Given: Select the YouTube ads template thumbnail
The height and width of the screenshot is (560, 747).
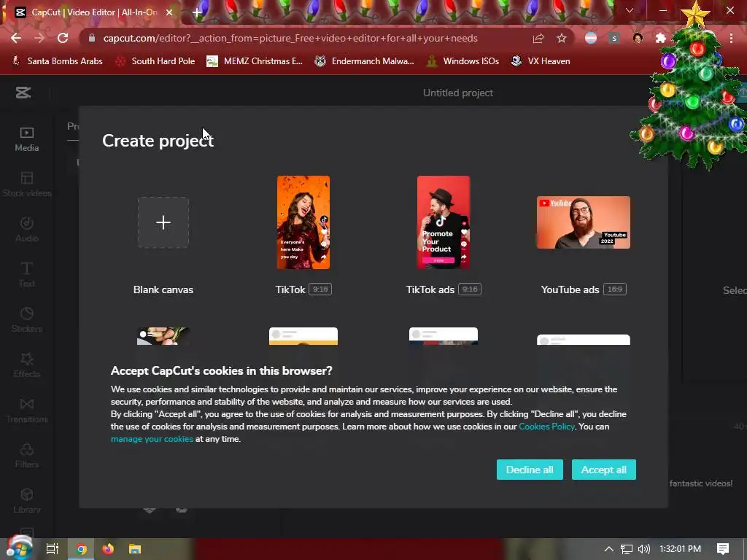Looking at the screenshot, I should point(584,222).
